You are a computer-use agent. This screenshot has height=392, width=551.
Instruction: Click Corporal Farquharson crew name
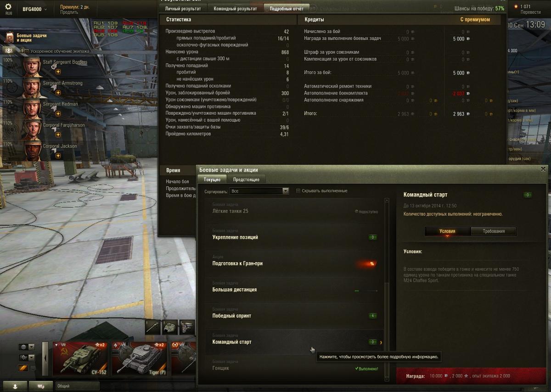point(64,125)
